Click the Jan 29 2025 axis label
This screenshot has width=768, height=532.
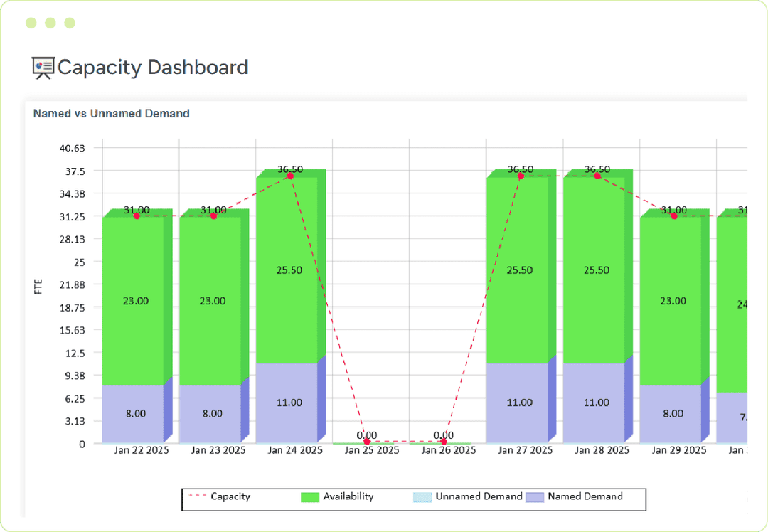tap(678, 450)
